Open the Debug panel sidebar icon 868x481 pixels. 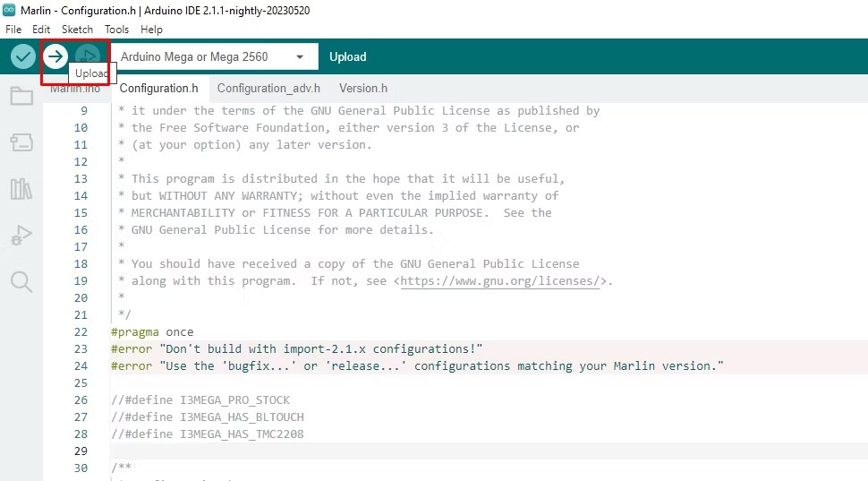click(21, 236)
